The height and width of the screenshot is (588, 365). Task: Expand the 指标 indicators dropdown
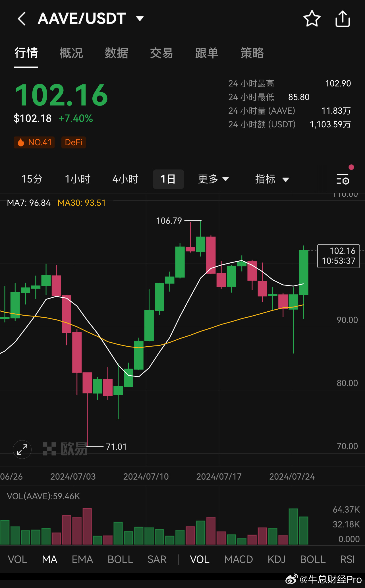(x=272, y=179)
